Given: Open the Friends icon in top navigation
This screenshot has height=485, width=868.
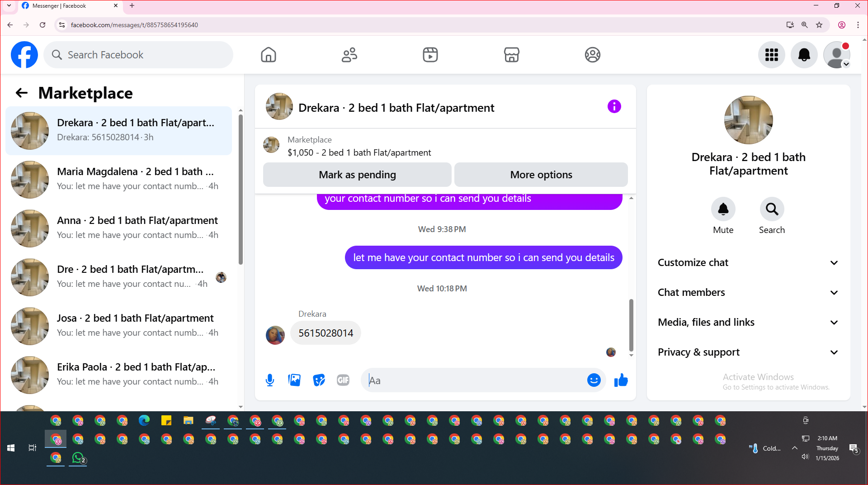Looking at the screenshot, I should 349,55.
